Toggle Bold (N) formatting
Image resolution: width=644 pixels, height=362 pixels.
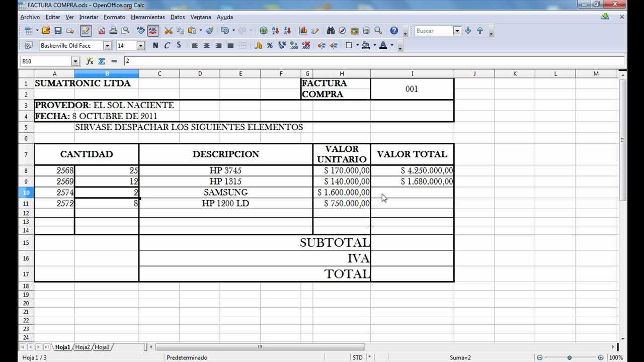pyautogui.click(x=155, y=45)
